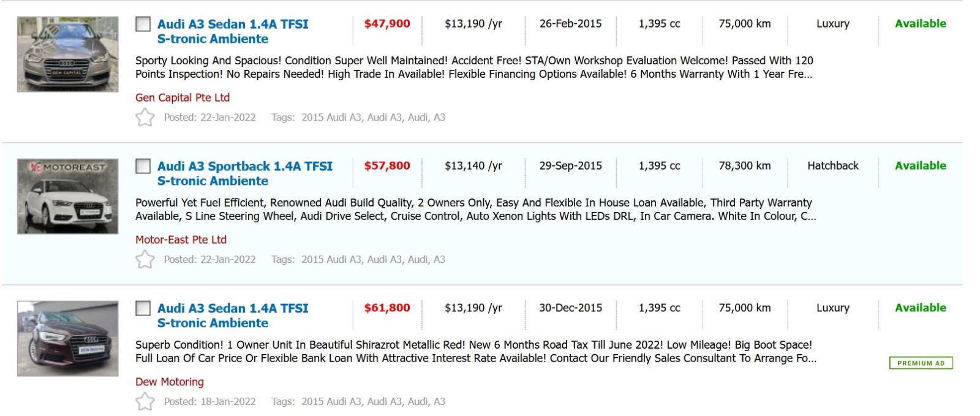Viewport: 980px width, 416px height.
Task: Click the $57,800 price
Action: click(x=387, y=166)
